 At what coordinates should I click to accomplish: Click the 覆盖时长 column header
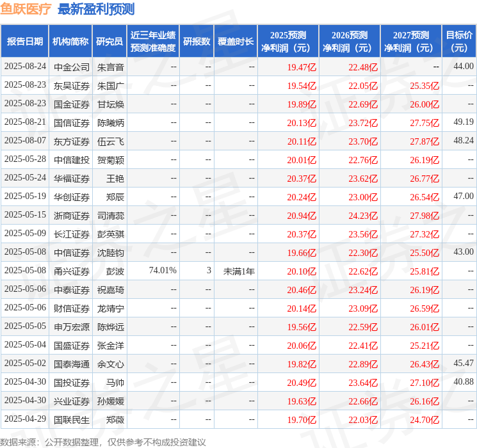tap(236, 42)
